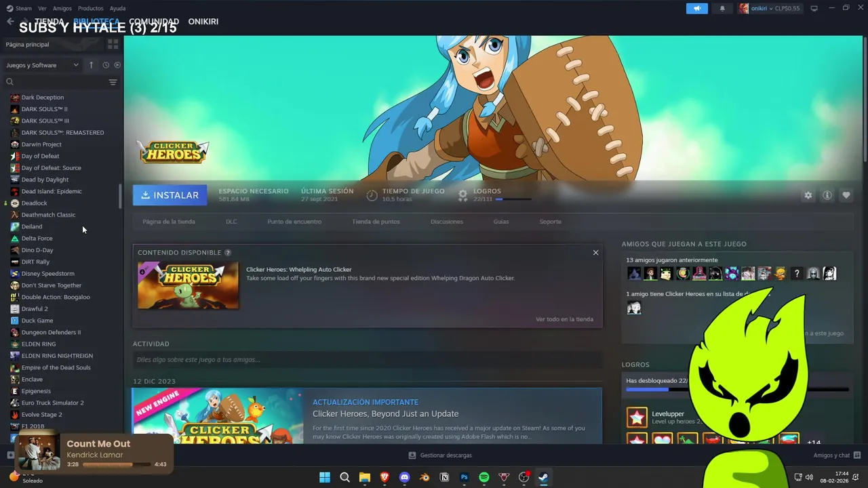Select ELDEN RING in the game list
This screenshot has width=868, height=488.
click(39, 344)
